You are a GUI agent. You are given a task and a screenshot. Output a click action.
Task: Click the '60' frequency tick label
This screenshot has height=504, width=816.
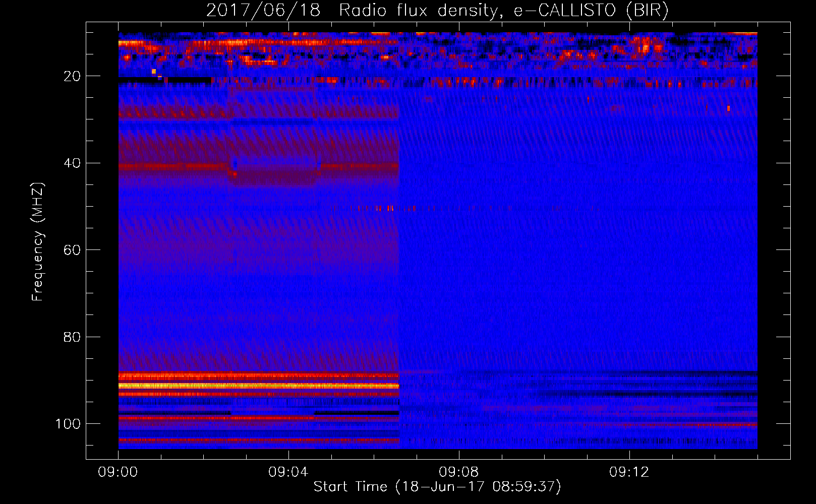coord(72,250)
